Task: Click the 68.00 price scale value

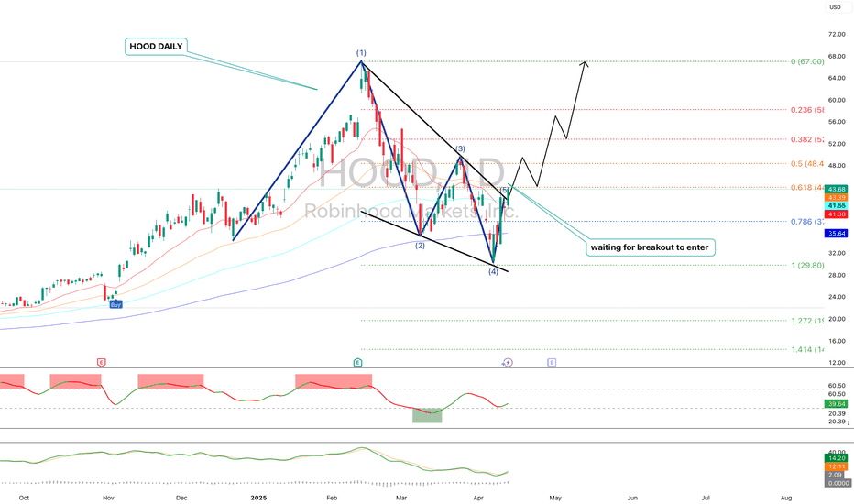Action: (837, 56)
